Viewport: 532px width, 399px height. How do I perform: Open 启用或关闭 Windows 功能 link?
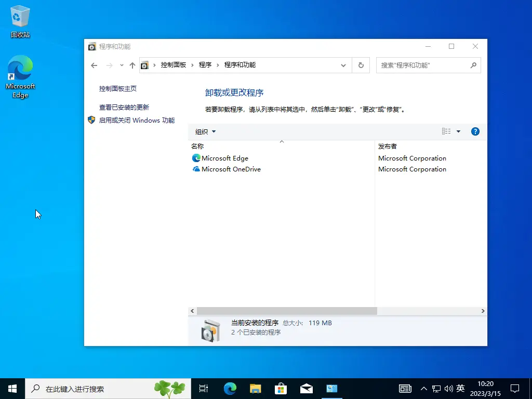(x=137, y=120)
